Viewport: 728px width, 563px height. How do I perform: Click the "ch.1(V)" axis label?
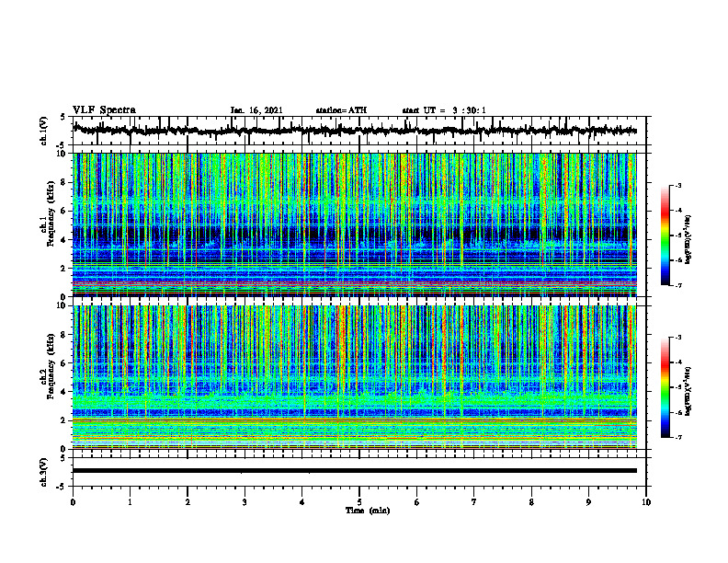(44, 131)
